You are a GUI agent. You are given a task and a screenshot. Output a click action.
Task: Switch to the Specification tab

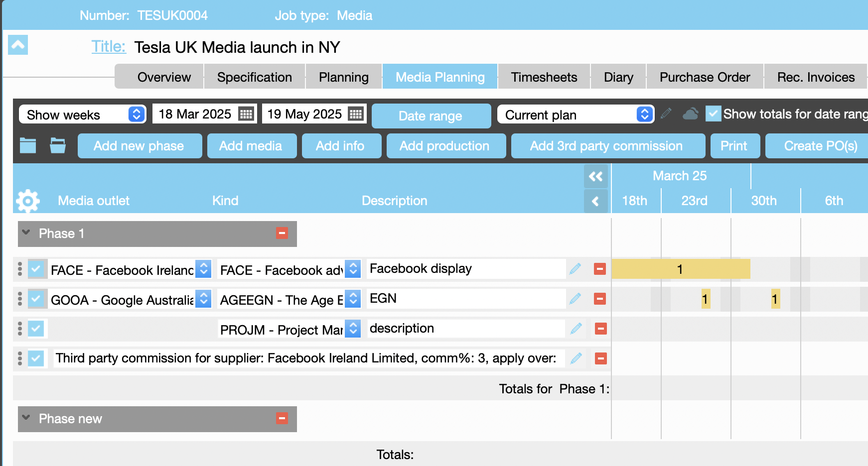pos(255,77)
